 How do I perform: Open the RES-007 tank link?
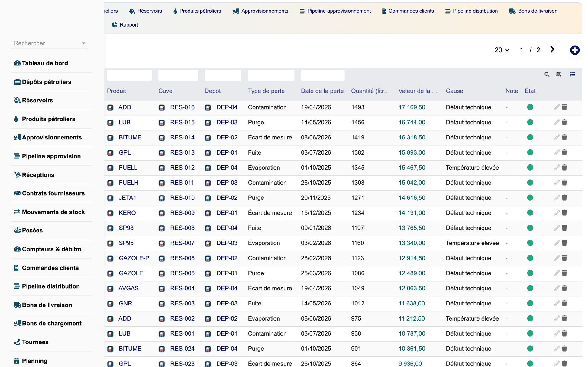coord(182,243)
